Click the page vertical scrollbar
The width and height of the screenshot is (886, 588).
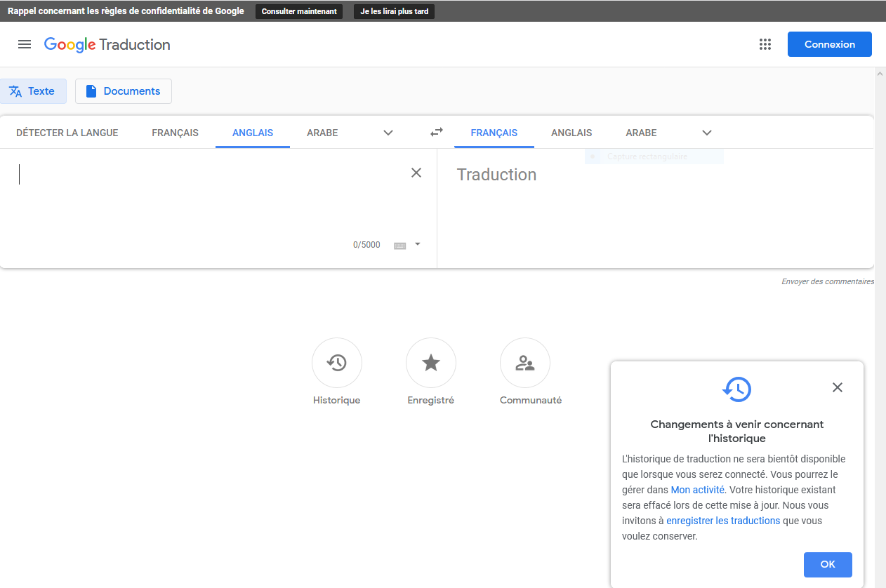pos(880,327)
